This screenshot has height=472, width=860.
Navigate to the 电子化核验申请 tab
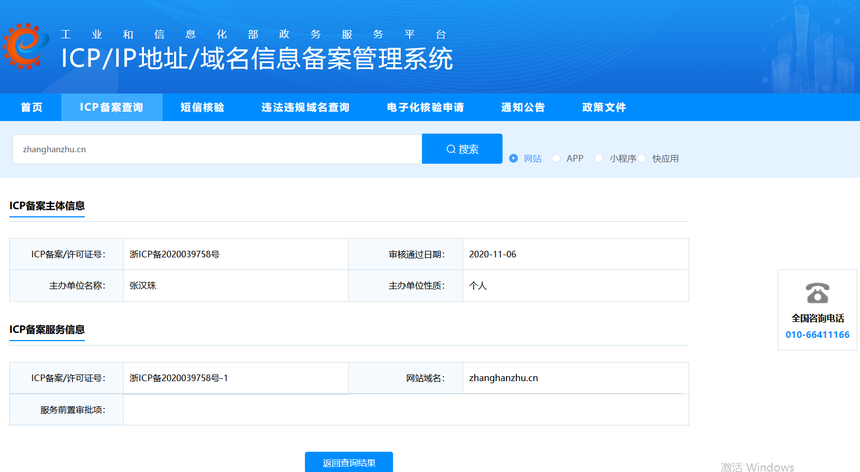pos(425,107)
